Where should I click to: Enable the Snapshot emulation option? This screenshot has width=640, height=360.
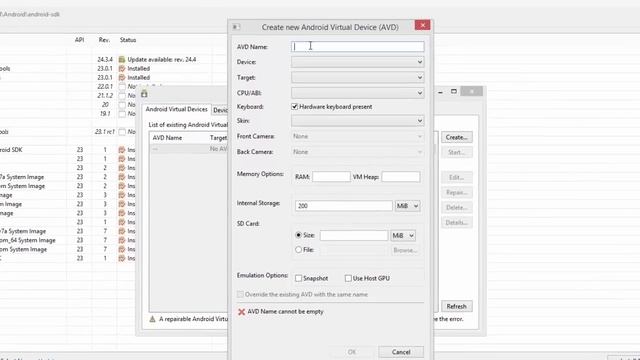[x=298, y=278]
